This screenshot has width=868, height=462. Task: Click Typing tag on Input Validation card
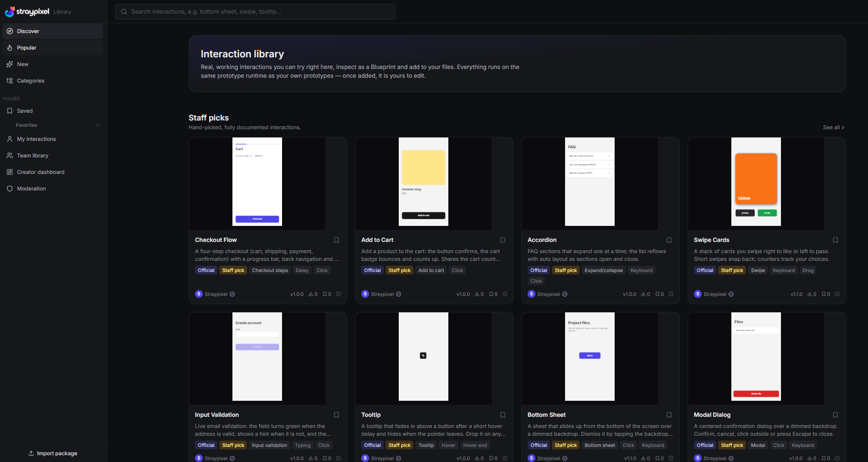click(302, 445)
